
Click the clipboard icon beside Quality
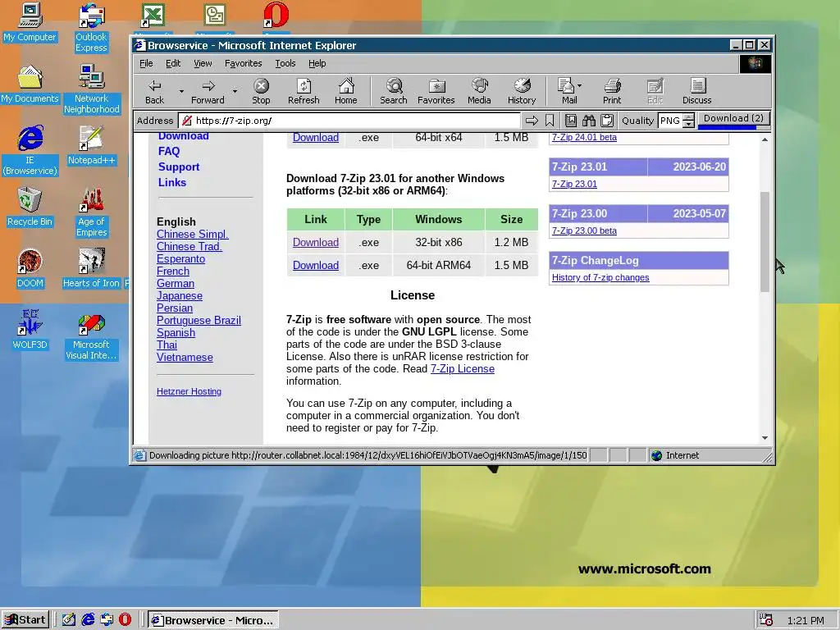click(x=607, y=121)
